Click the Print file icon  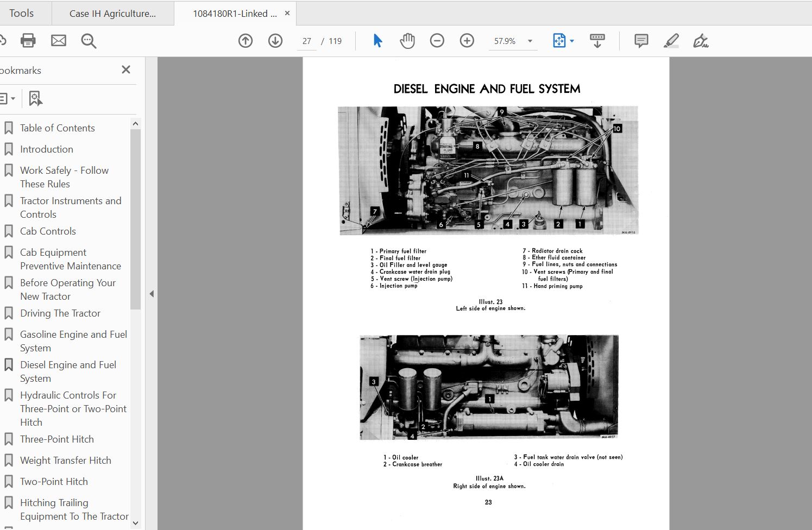point(28,41)
